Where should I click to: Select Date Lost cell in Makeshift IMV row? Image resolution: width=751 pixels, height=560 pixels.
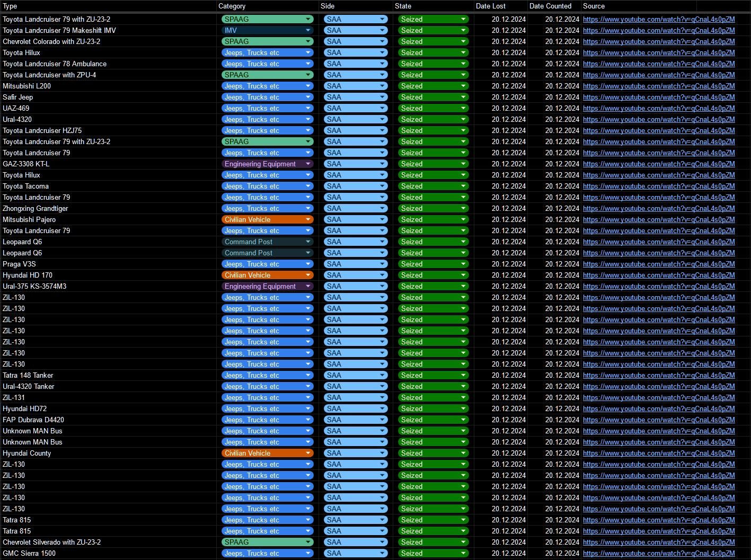point(501,30)
